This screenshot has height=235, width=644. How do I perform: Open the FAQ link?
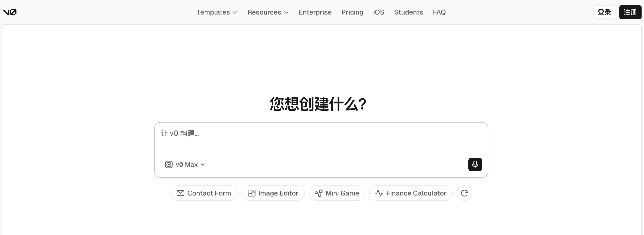point(439,12)
